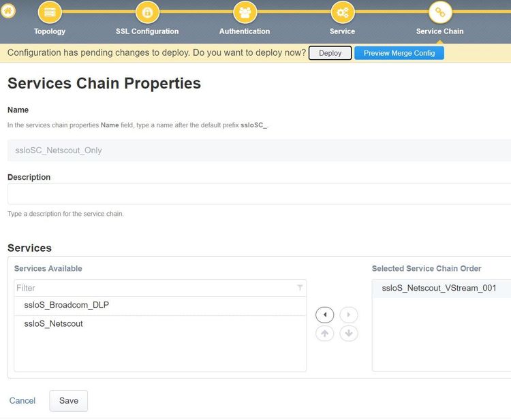Click the Services Available Filter box
Screen dimensions: 511x420
pos(153,288)
